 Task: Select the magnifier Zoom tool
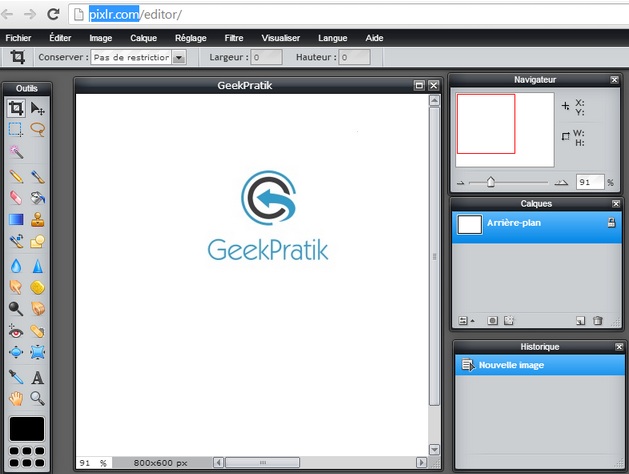(38, 398)
